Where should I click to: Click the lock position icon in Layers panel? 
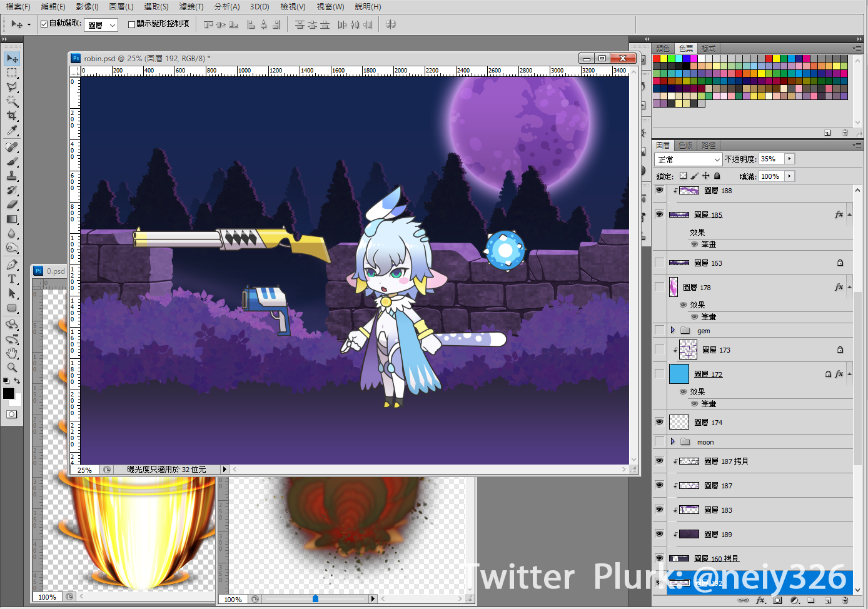[x=706, y=176]
